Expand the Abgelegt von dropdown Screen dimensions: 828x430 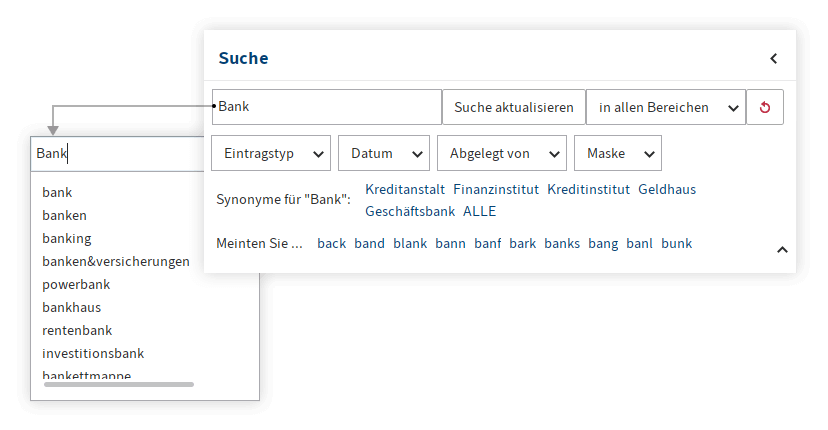tap(502, 153)
